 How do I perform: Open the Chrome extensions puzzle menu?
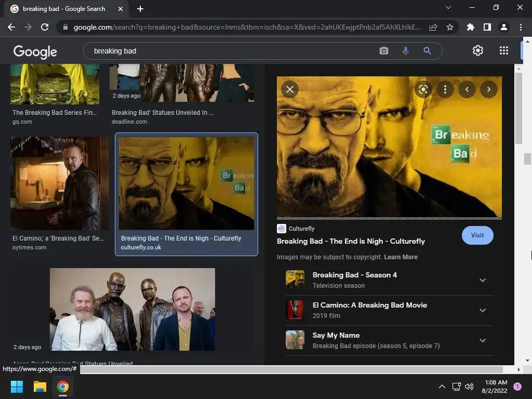[470, 27]
